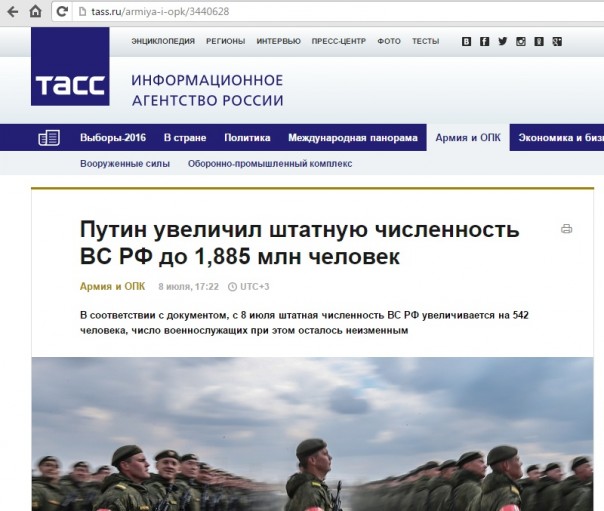Screen dimensions: 604x511
Task: Open the Google Plus social icon
Action: pos(557,41)
